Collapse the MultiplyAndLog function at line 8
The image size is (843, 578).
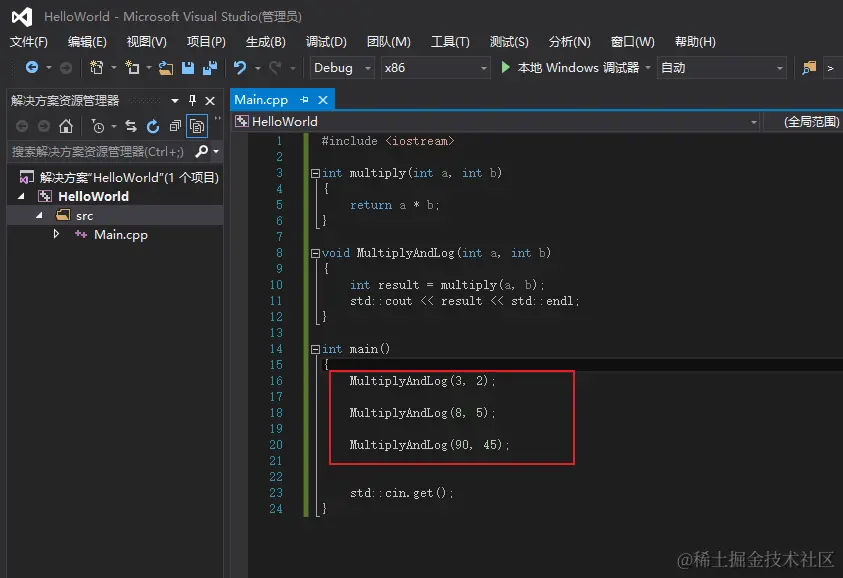[316, 253]
